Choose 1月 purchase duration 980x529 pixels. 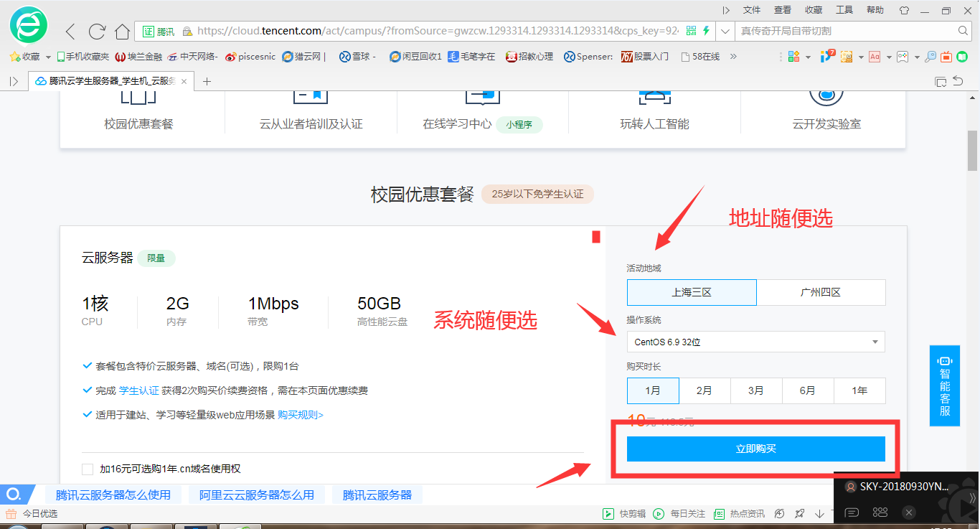tap(653, 391)
